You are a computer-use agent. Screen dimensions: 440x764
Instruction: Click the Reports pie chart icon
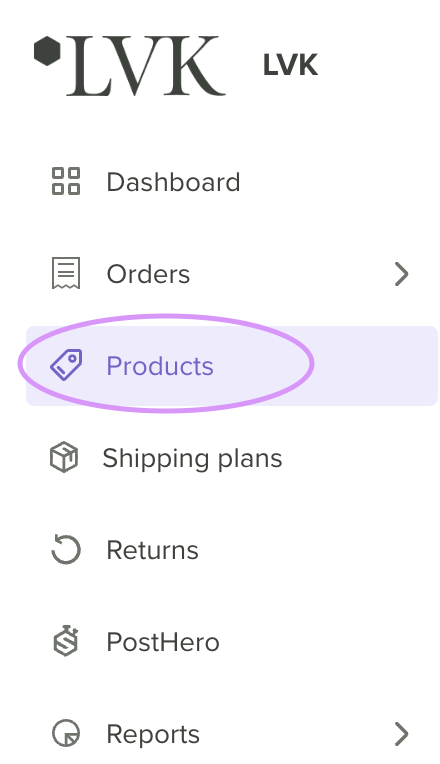click(x=66, y=733)
